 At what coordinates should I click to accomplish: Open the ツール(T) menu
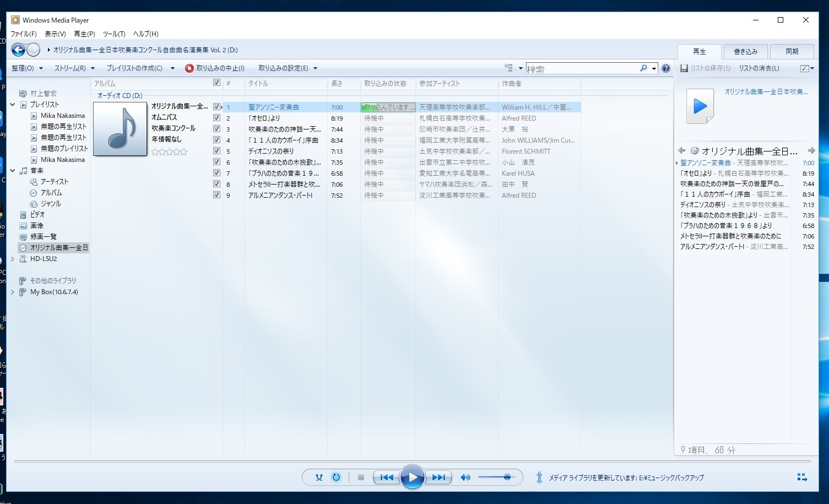114,34
